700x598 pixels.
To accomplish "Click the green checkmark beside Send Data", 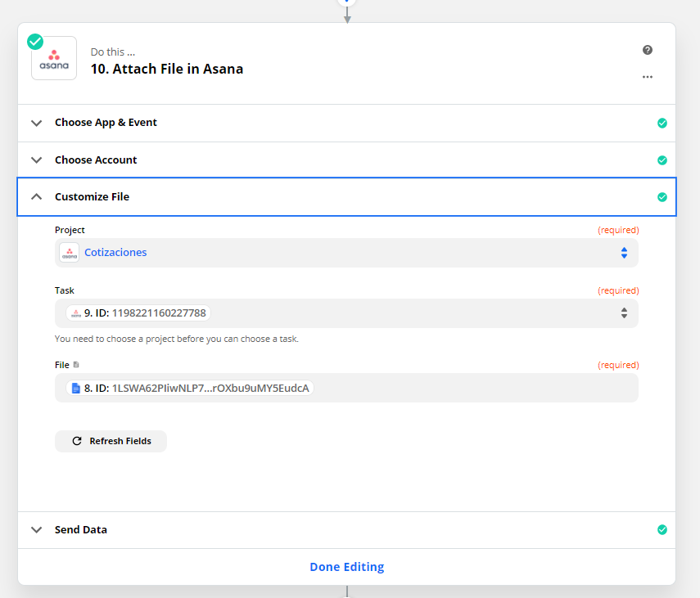I will (x=662, y=530).
